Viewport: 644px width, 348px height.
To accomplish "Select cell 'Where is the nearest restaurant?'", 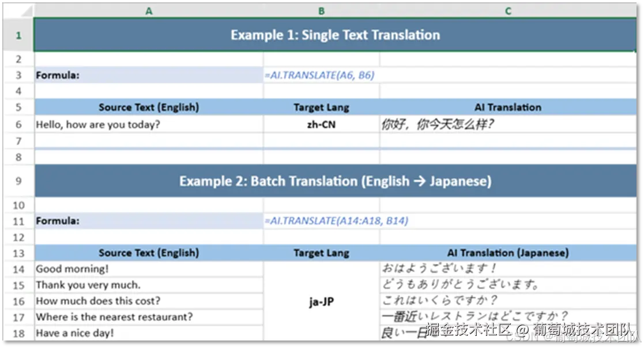I will 149,317.
